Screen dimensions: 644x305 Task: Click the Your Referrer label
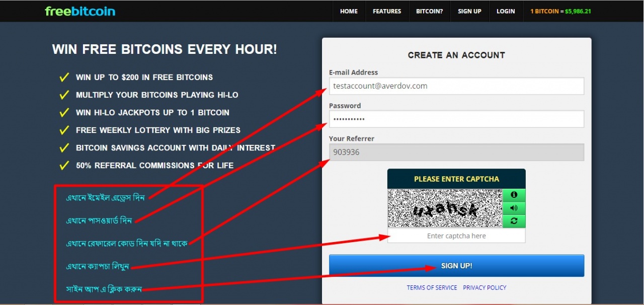pyautogui.click(x=352, y=138)
